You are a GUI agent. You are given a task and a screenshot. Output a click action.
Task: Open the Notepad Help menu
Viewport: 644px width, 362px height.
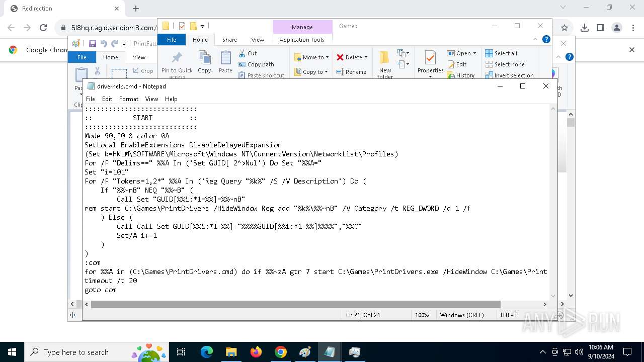pos(171,99)
